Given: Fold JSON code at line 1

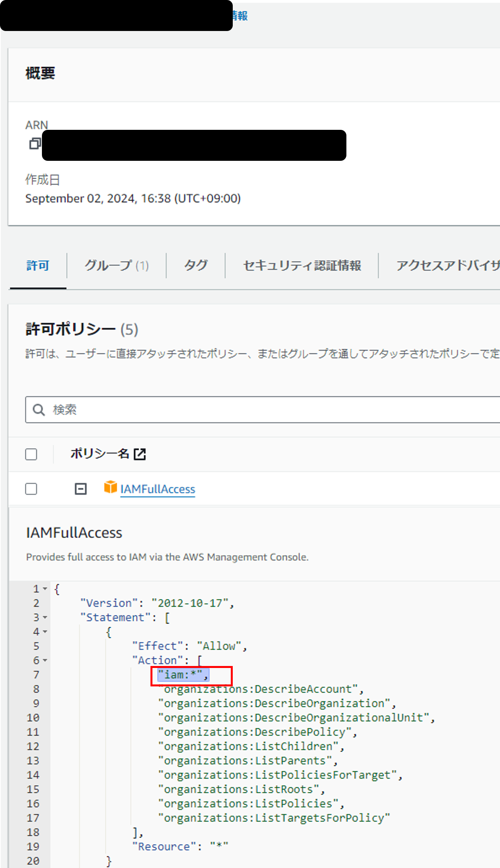Looking at the screenshot, I should tap(45, 589).
